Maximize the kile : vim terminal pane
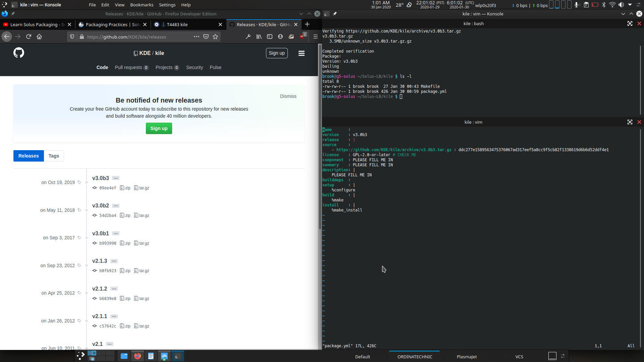The width and height of the screenshot is (644, 362). [x=630, y=122]
